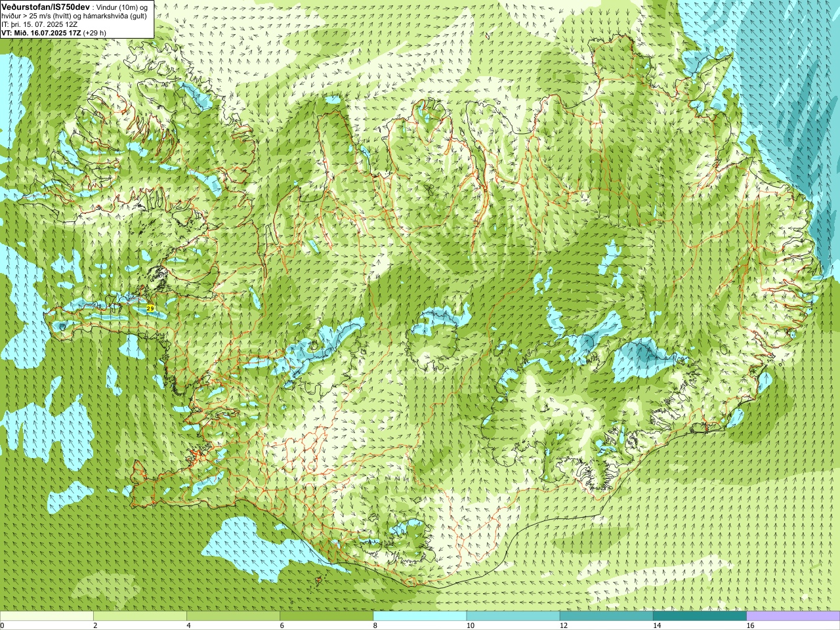This screenshot has width=840, height=630.
Task: Select the dark green 6–8 m/s legend swatch
Action: tap(326, 616)
